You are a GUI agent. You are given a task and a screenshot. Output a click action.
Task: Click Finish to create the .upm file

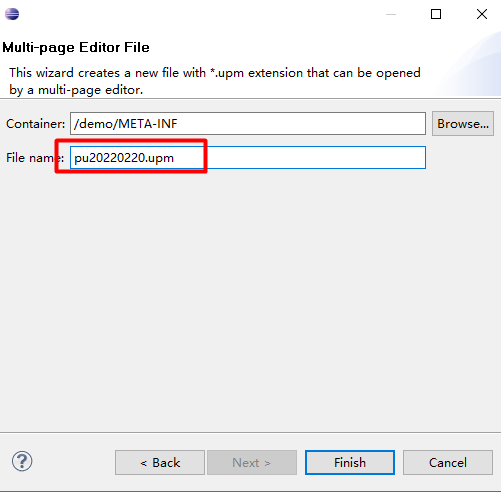350,462
